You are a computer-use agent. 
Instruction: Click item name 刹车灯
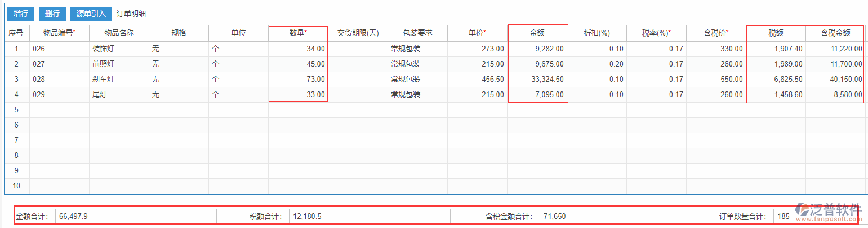(119, 80)
